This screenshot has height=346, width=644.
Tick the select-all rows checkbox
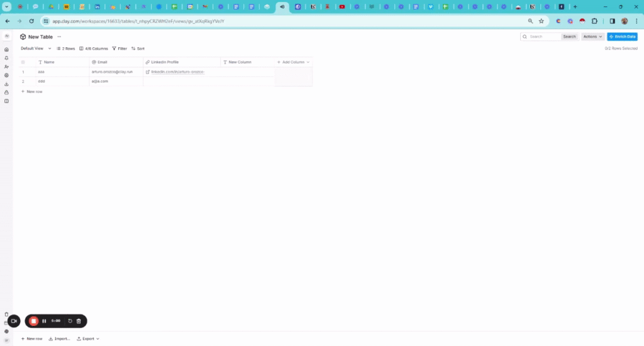pyautogui.click(x=23, y=62)
